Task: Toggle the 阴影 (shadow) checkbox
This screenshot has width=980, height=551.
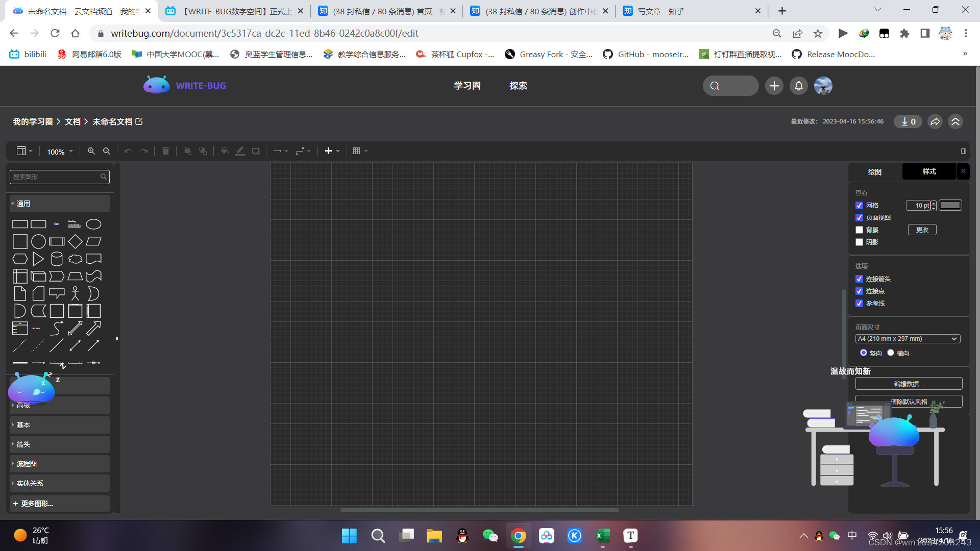Action: (x=860, y=241)
